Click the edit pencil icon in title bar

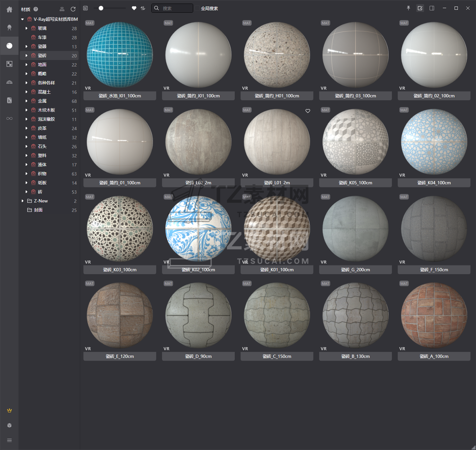point(420,8)
